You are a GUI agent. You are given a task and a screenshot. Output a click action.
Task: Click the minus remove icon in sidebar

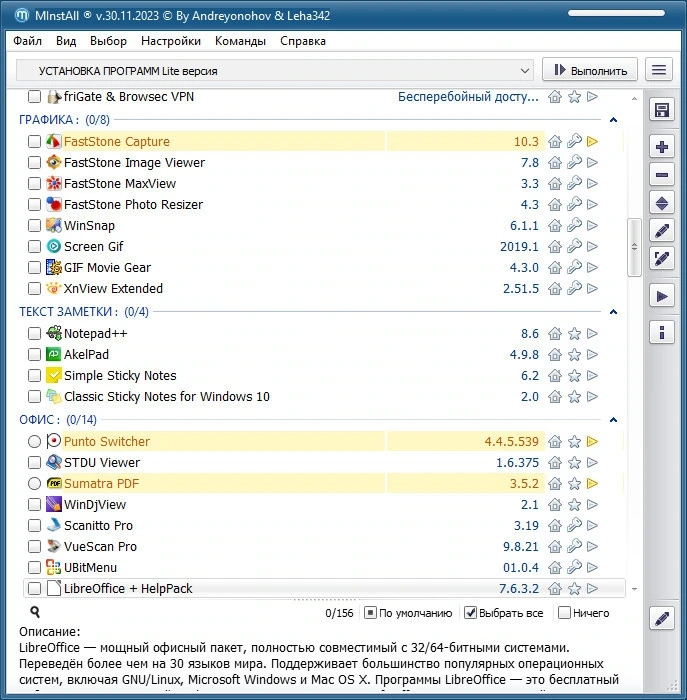coord(662,175)
